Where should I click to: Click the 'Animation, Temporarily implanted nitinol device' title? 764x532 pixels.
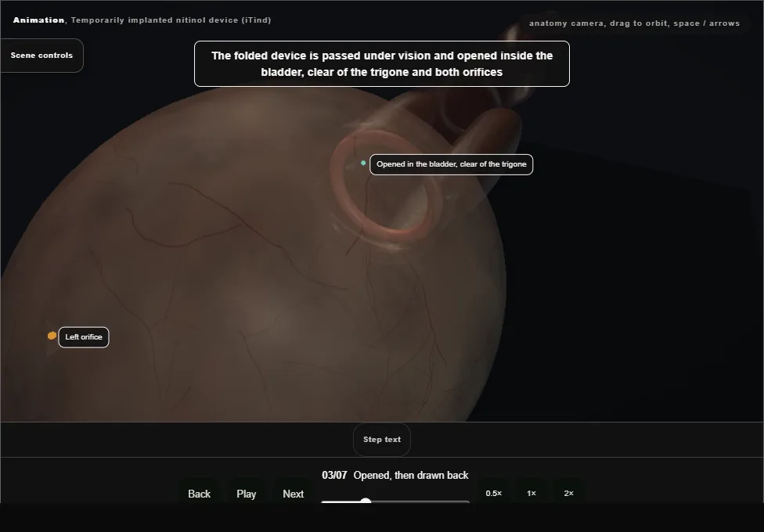click(142, 20)
